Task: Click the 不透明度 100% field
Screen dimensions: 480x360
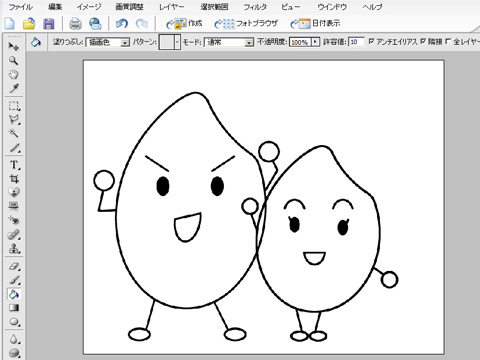Action: pos(300,42)
